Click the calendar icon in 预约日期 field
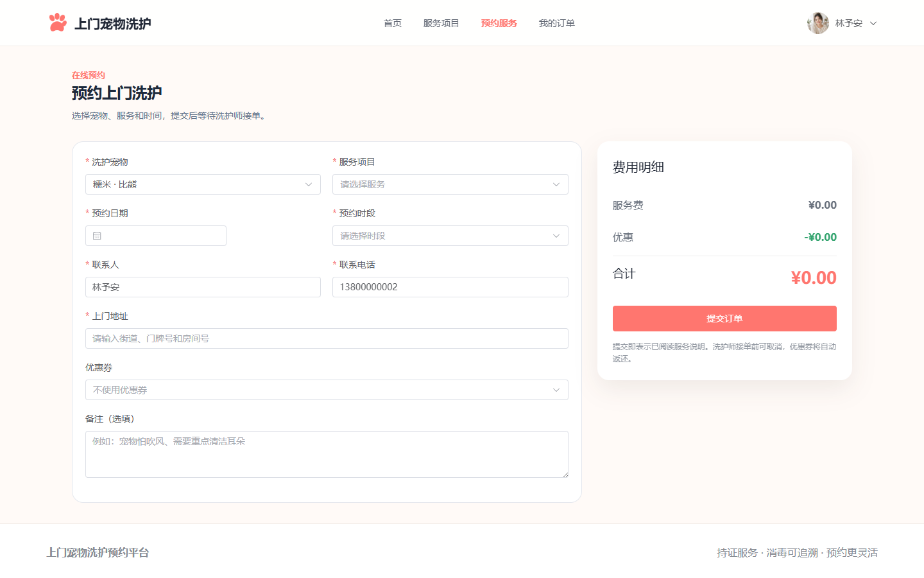 [x=97, y=236]
